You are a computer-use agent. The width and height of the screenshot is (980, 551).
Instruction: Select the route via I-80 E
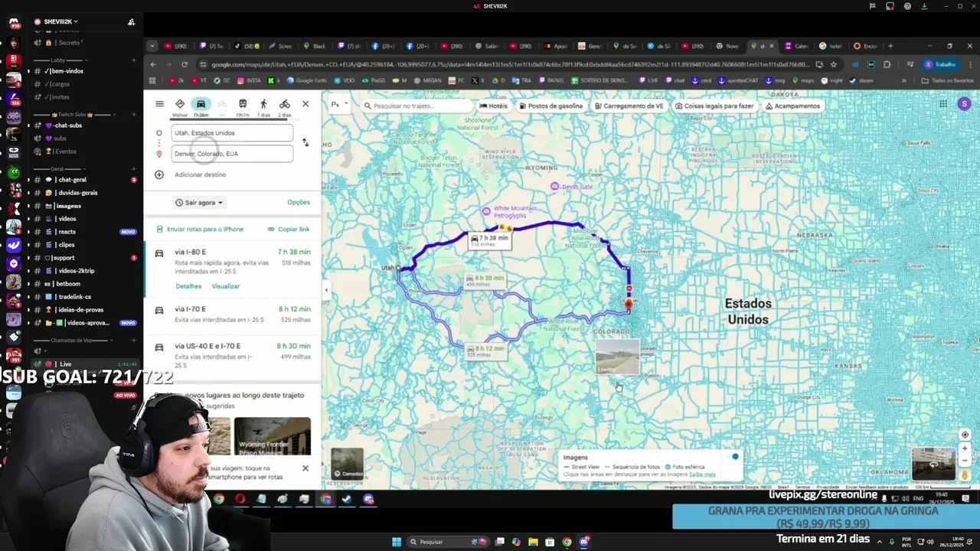point(233,269)
